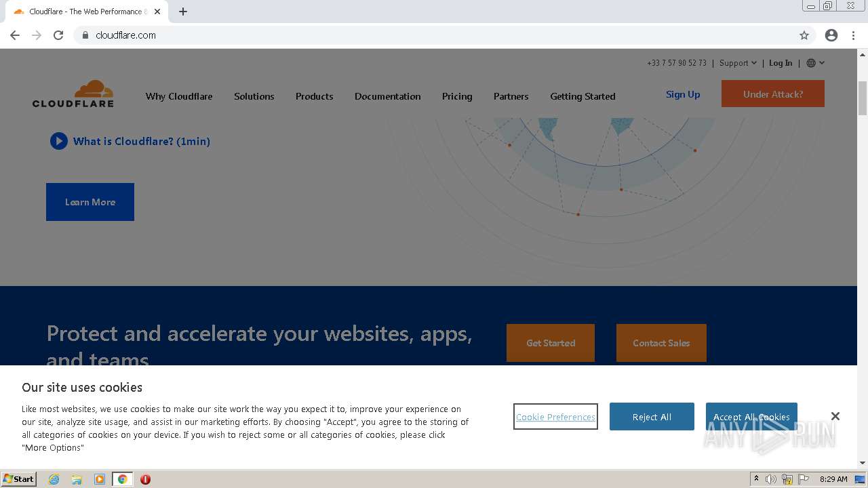The width and height of the screenshot is (868, 488).
Task: Open Chrome's three-dot menu
Action: point(853,35)
